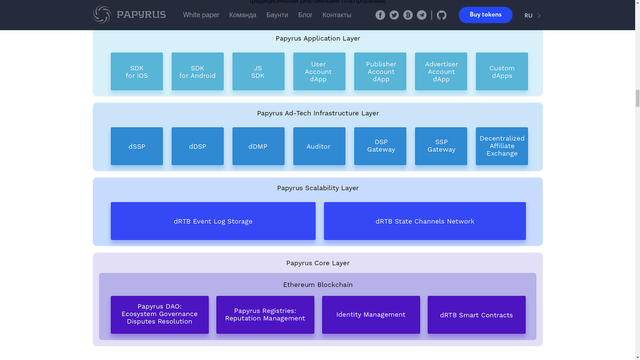Viewport: 640px width, 360px height.
Task: Click the Decentralized Affiliate Exchange box
Action: coord(502,146)
